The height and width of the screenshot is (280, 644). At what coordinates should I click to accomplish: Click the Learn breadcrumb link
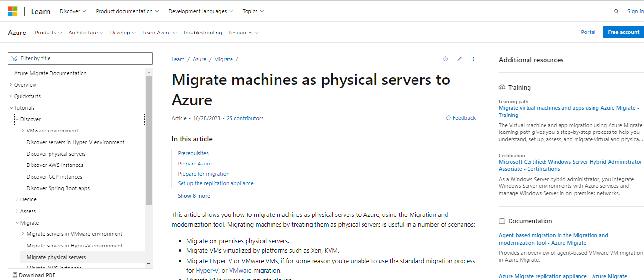click(178, 59)
